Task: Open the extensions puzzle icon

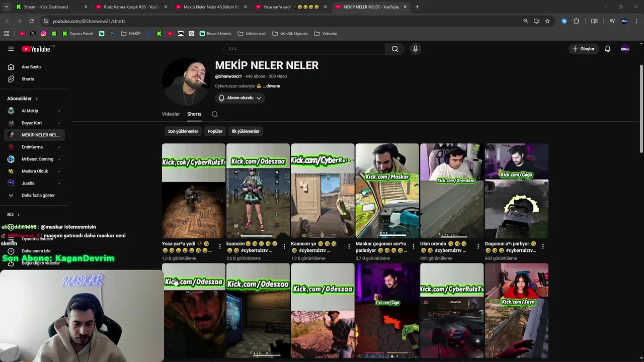Action: (x=577, y=21)
